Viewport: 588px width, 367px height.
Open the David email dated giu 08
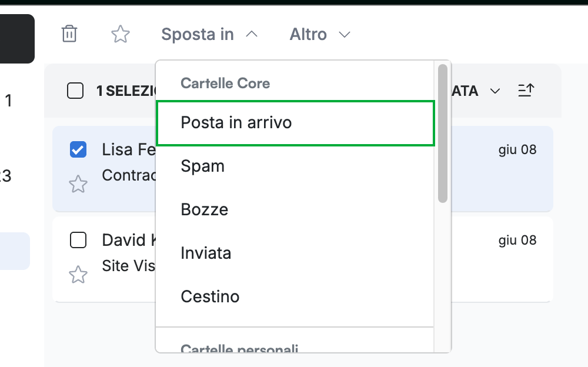(x=303, y=259)
